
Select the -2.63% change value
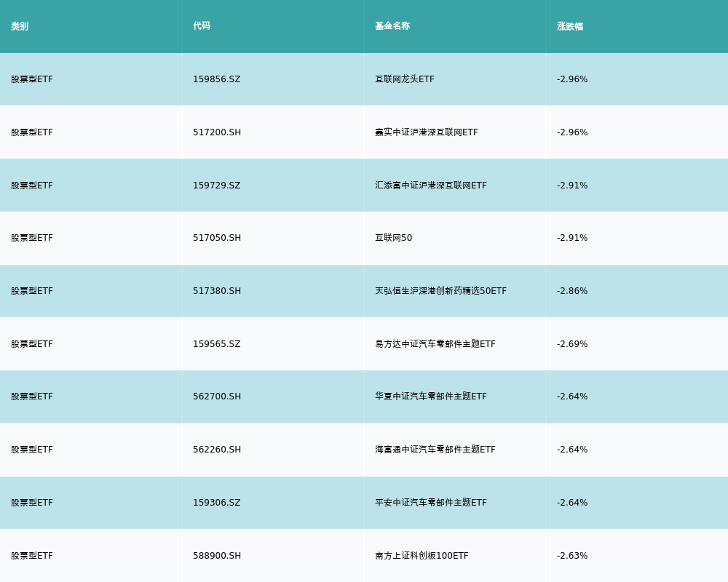coord(572,556)
